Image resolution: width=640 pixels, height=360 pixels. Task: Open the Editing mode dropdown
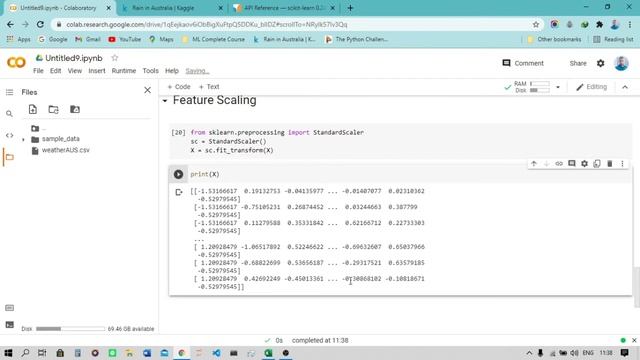click(x=591, y=87)
